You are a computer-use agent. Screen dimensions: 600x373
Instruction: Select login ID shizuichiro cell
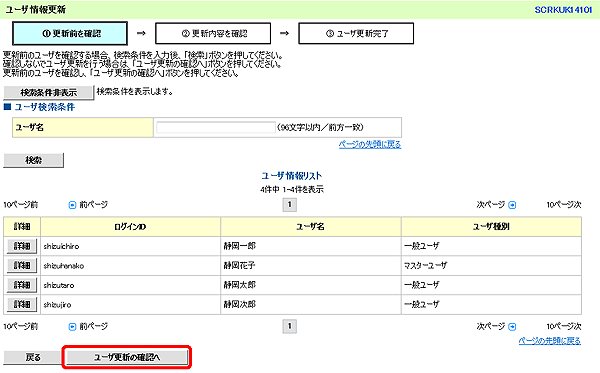pos(130,246)
